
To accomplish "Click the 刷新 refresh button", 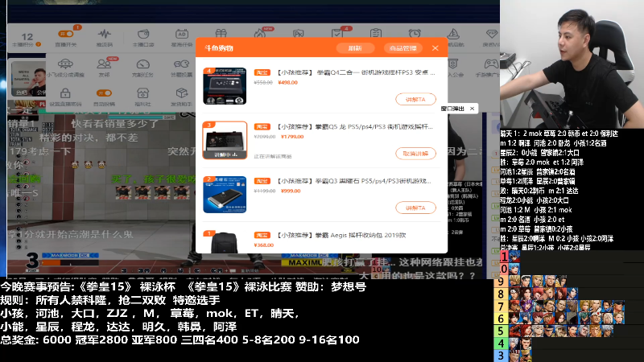I will pos(355,48).
